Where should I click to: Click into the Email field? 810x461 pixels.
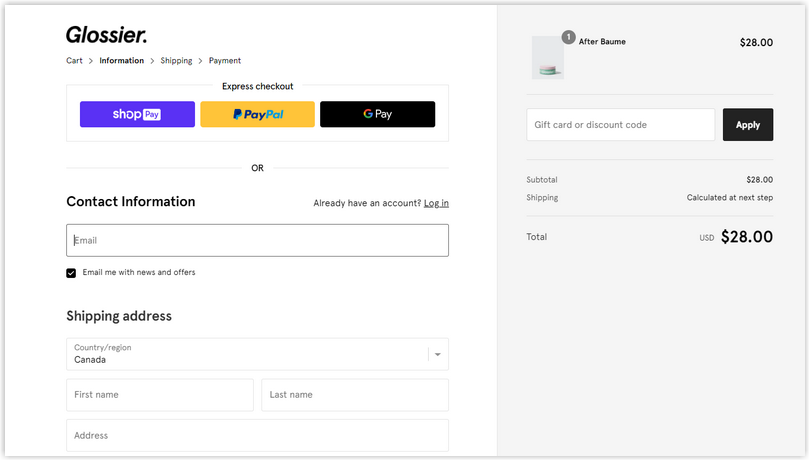[257, 240]
